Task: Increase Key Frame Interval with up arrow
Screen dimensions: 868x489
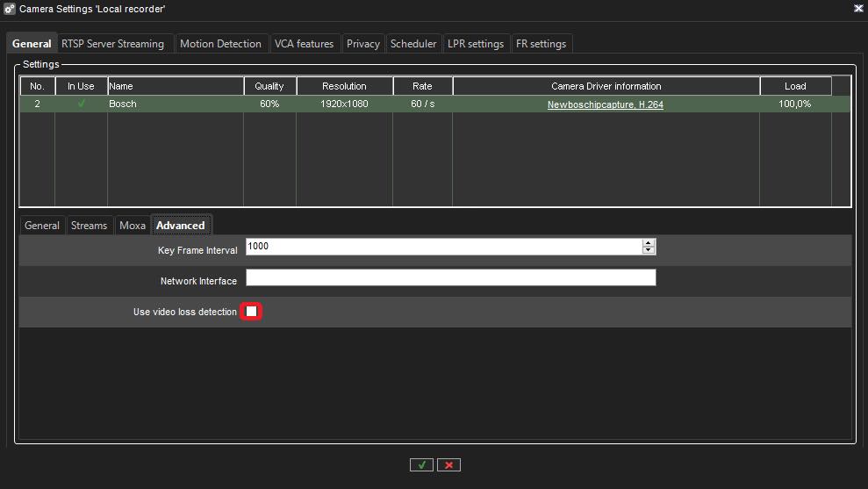Action: point(649,243)
